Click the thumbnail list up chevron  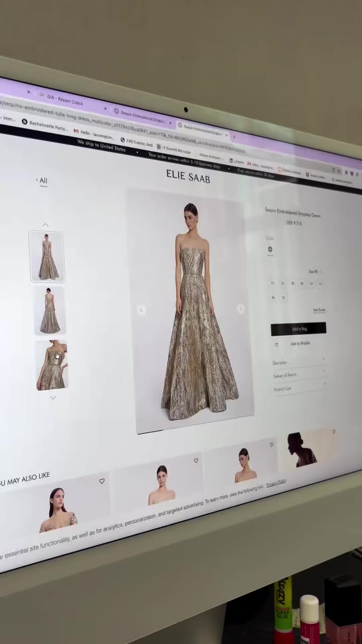(x=45, y=225)
